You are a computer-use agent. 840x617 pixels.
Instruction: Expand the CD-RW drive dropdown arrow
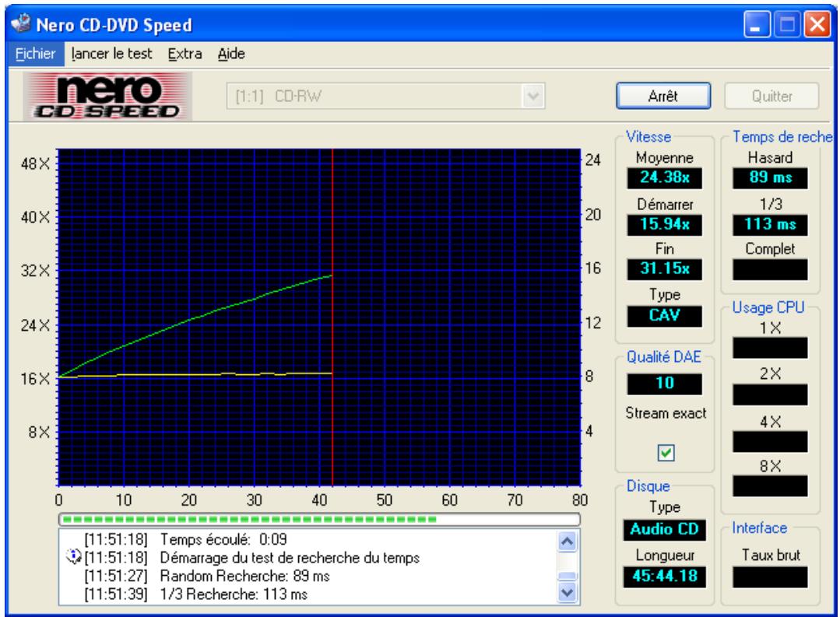[x=533, y=96]
